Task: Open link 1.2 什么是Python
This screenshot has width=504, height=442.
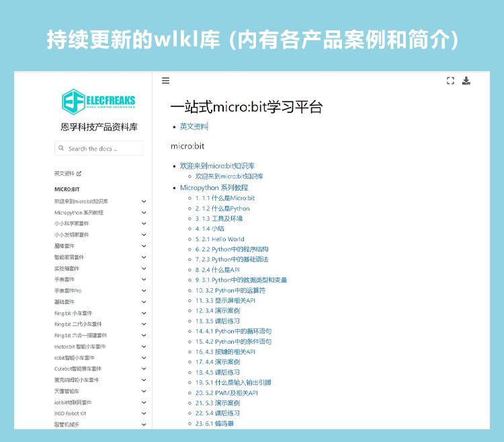Action: click(222, 208)
